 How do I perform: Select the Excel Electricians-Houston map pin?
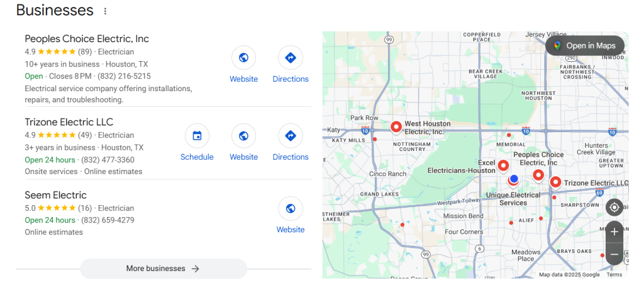504,167
